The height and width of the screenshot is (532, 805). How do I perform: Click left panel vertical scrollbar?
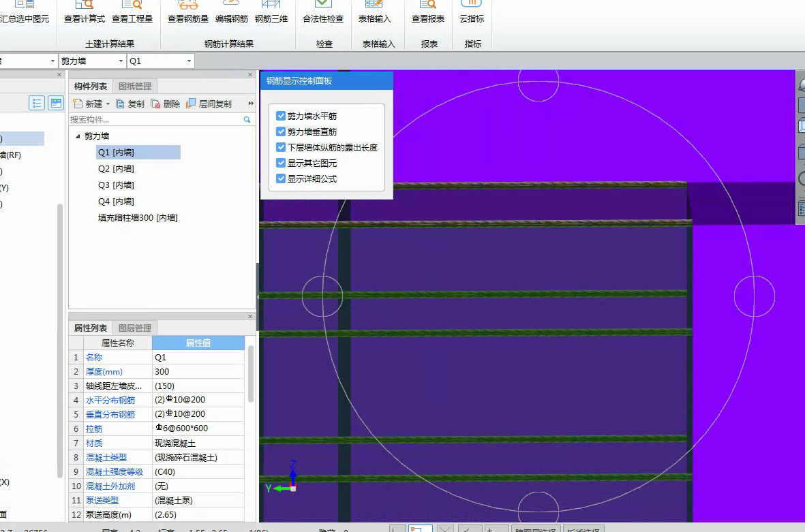click(x=59, y=341)
